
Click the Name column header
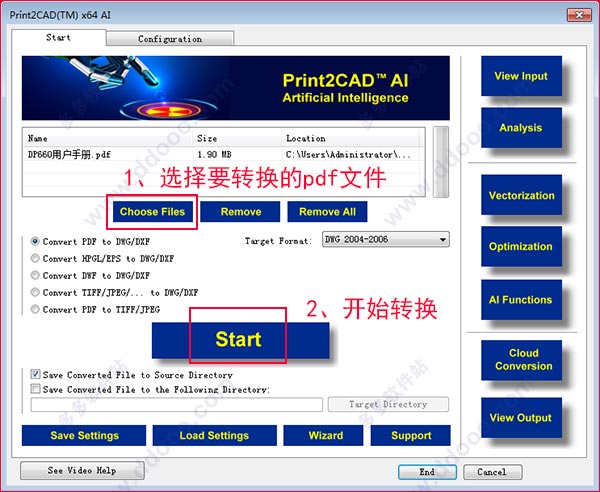pos(108,138)
